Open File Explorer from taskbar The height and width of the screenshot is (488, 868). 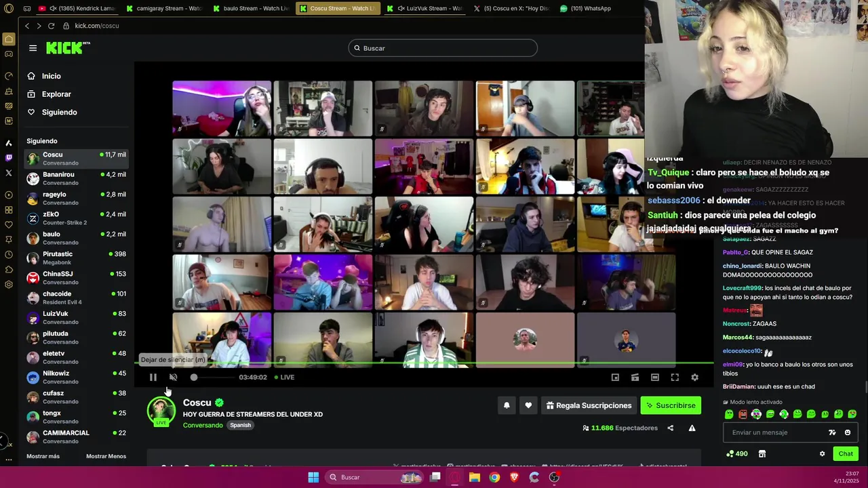[475, 477]
